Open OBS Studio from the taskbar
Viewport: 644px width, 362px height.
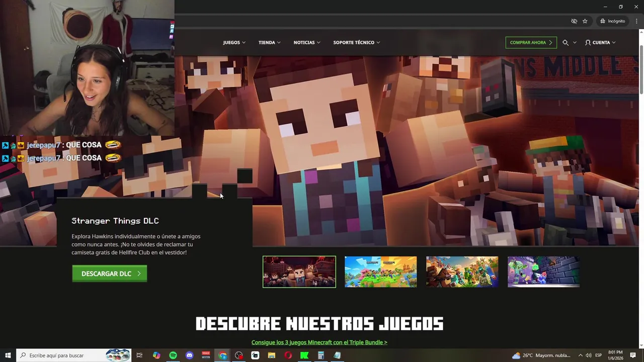tap(239, 355)
